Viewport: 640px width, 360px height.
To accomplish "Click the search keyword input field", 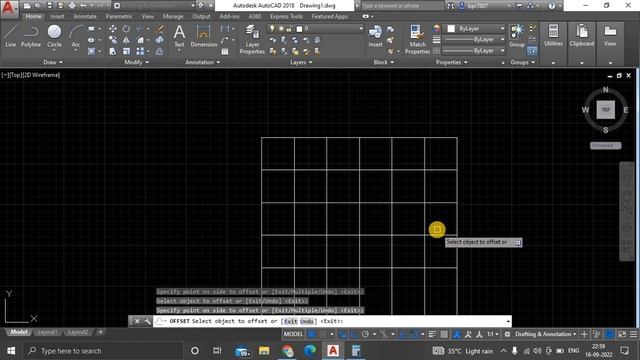I will click(x=402, y=6).
